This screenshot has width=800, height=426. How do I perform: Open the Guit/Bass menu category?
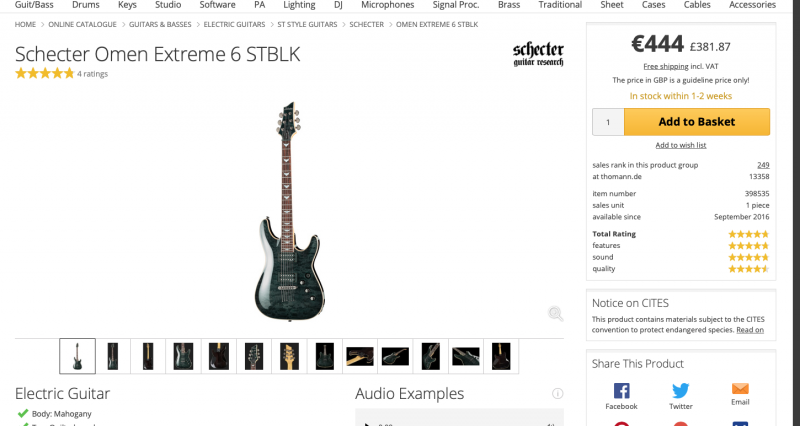coord(34,5)
